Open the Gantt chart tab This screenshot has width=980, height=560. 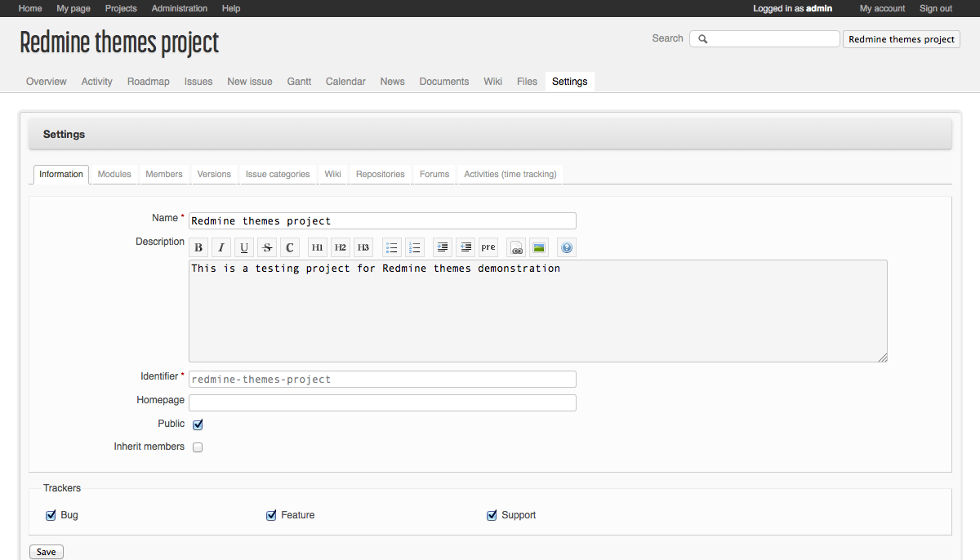click(299, 82)
